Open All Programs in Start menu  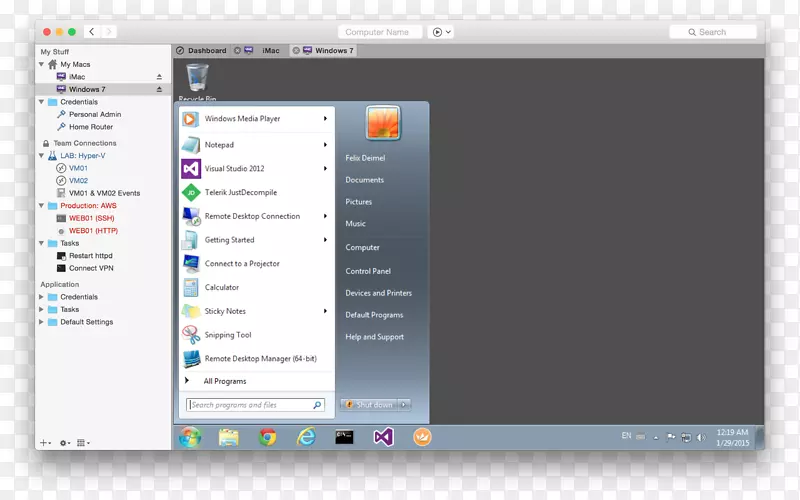pyautogui.click(x=224, y=381)
